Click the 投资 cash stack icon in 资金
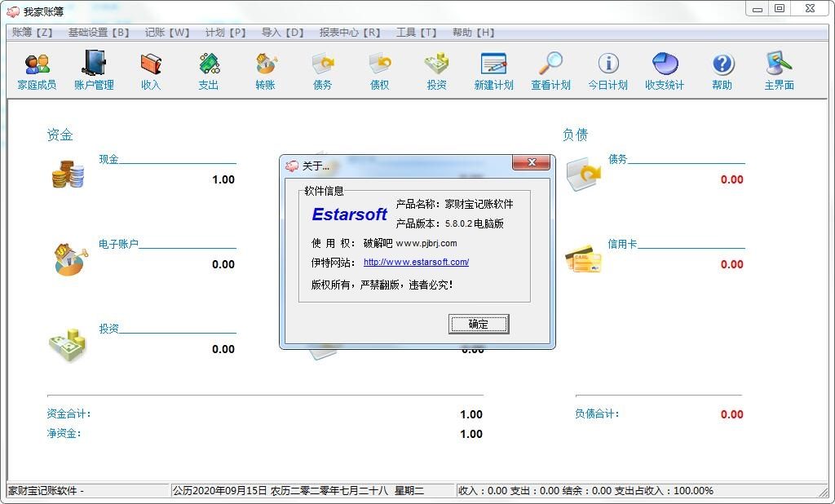This screenshot has width=835, height=504. pos(68,344)
